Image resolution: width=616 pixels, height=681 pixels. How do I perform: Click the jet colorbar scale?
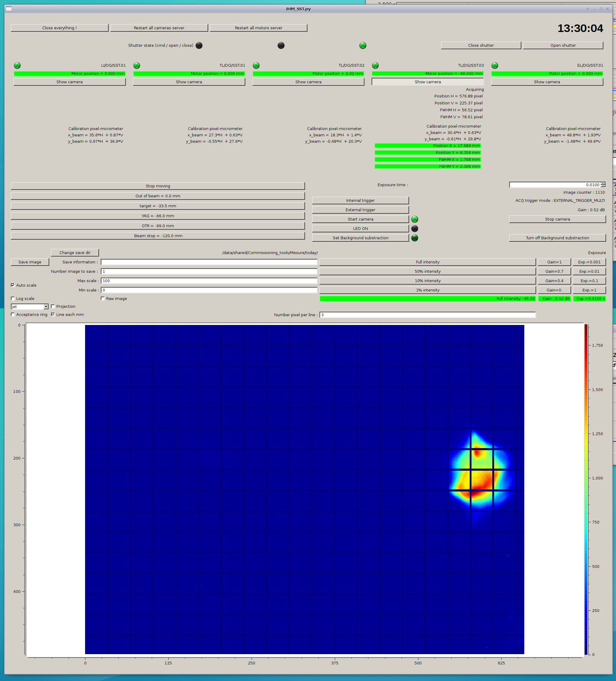586,490
